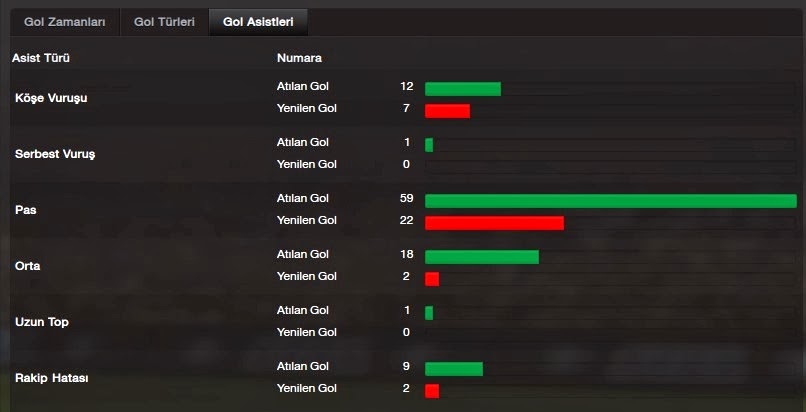806x412 pixels.
Task: Click the green Orta bar showing 18
Action: coord(482,257)
